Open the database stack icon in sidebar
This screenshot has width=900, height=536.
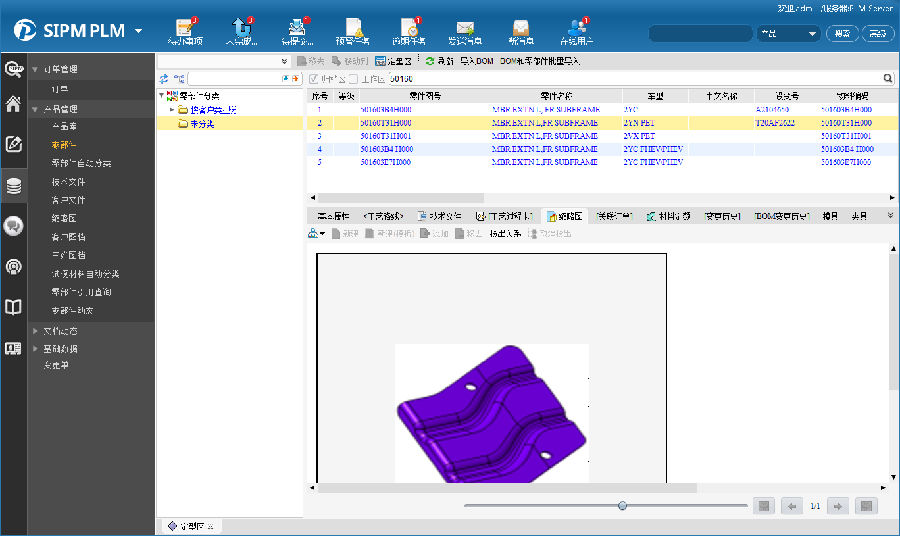click(x=13, y=186)
